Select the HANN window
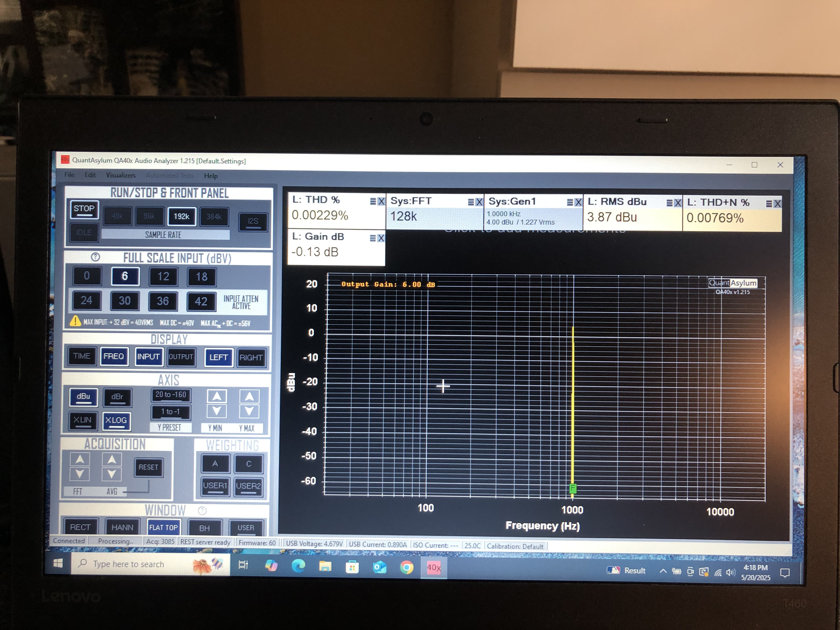Image resolution: width=840 pixels, height=630 pixels. 122,527
